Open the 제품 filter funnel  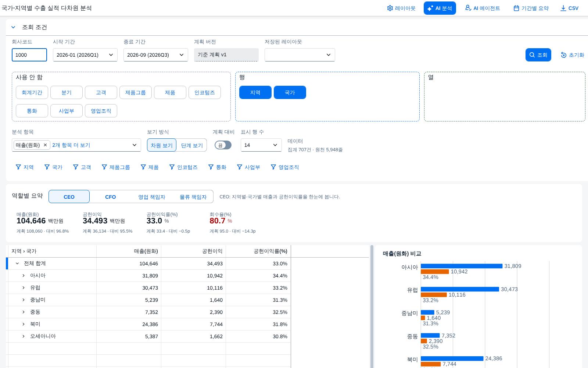150,167
